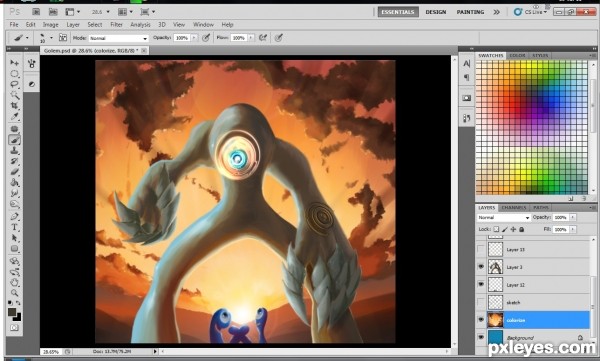600x361 pixels.
Task: Toggle tablet pressure for size
Action: [x=279, y=38]
